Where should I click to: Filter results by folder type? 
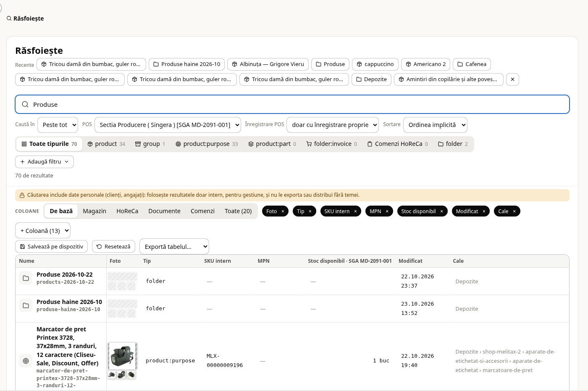(x=453, y=144)
